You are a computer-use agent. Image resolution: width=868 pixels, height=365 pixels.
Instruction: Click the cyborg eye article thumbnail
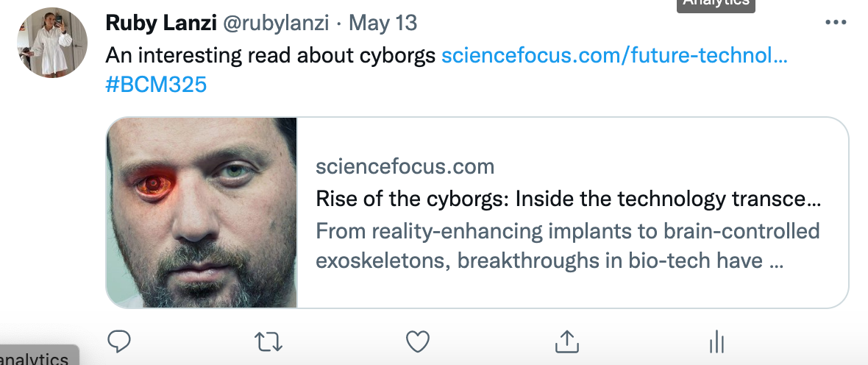pyautogui.click(x=202, y=212)
